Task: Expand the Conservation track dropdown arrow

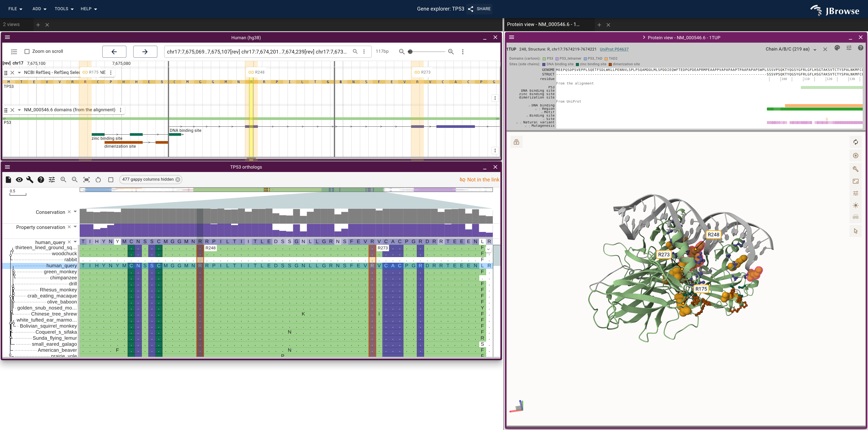Action: point(75,212)
